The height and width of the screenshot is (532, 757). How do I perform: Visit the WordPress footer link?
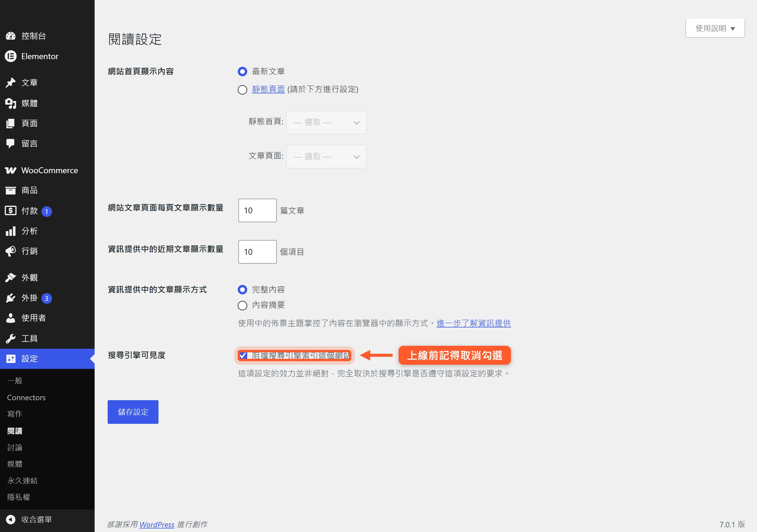pos(157,524)
